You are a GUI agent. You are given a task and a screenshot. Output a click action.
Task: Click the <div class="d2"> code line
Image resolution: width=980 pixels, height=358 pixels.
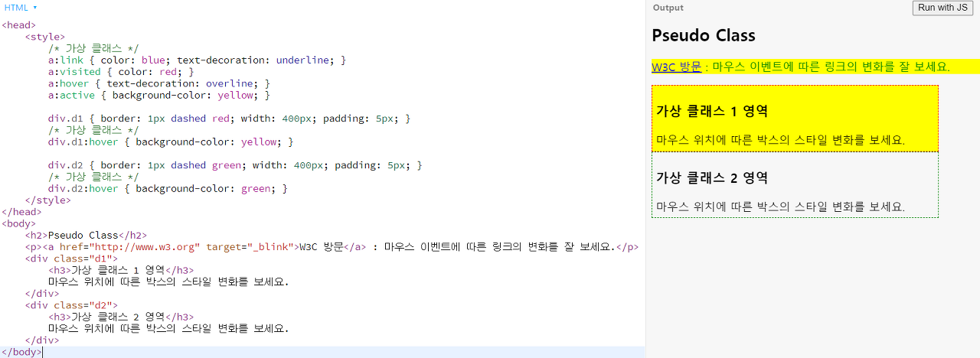[x=71, y=305]
